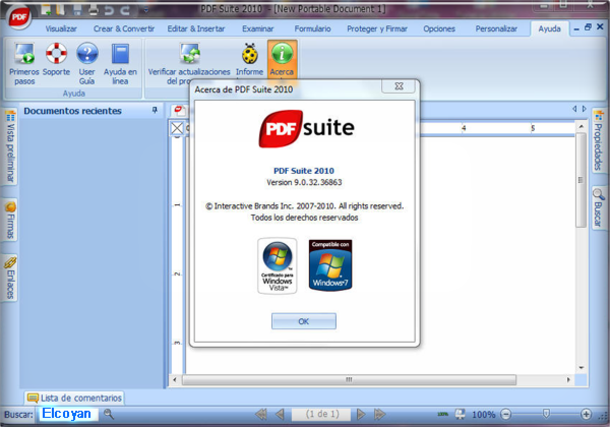Click the PDF application orb button
This screenshot has height=427, width=610.
pos(19,17)
